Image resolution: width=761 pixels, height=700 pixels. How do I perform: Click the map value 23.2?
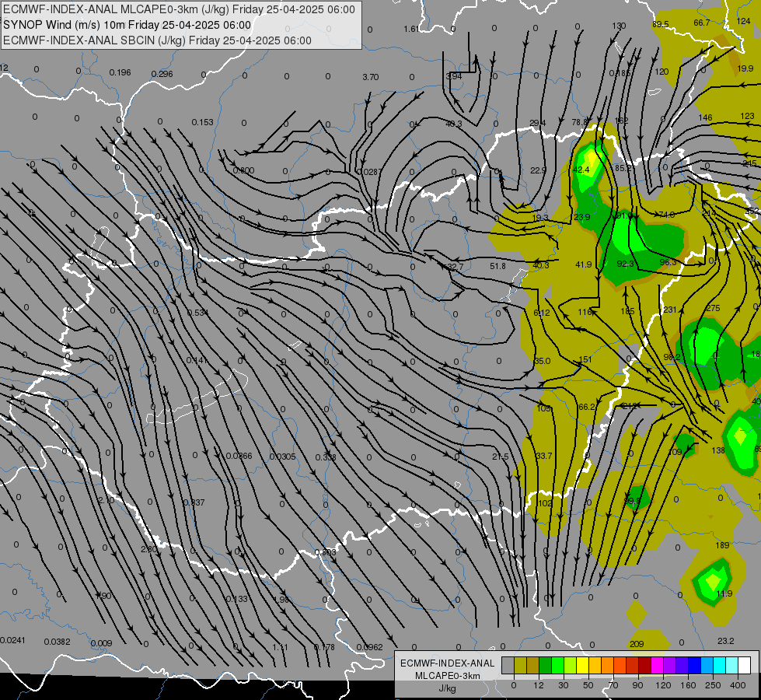(x=725, y=641)
